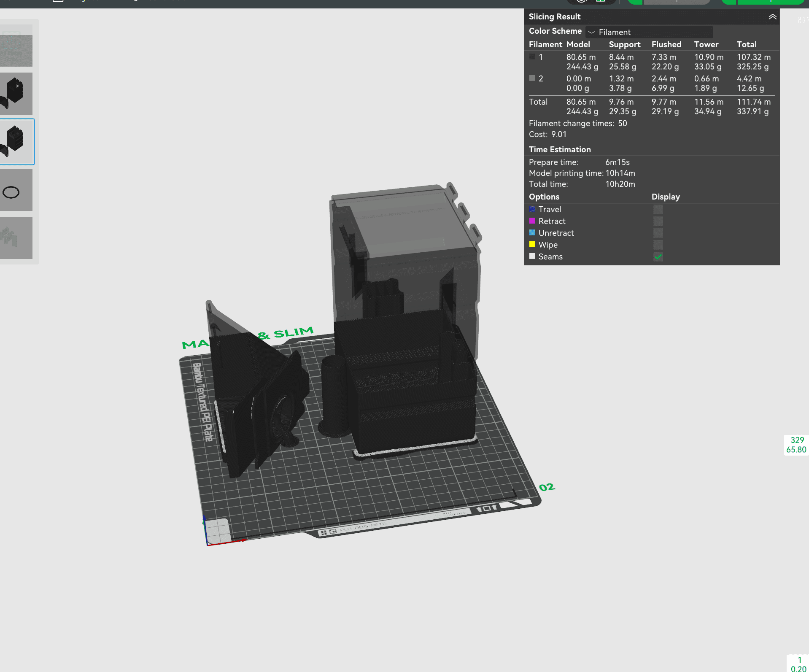Enable the Wipe display checkbox
The image size is (809, 672).
(658, 245)
